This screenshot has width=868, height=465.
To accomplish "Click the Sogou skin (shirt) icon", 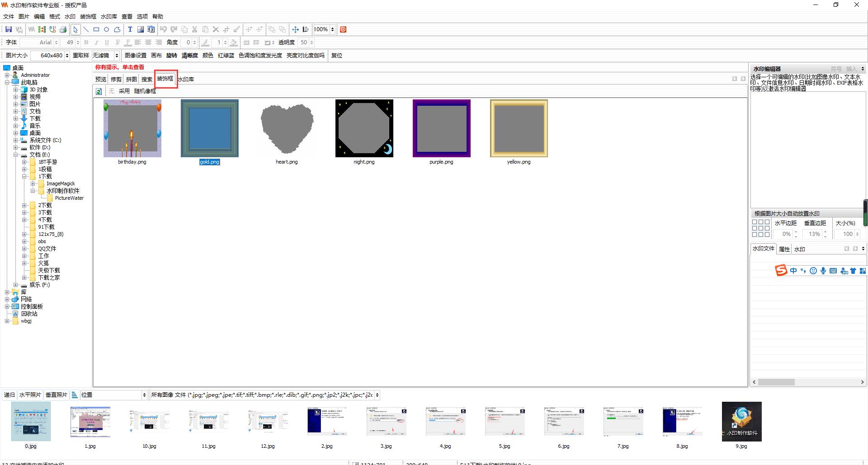I will pyautogui.click(x=853, y=271).
